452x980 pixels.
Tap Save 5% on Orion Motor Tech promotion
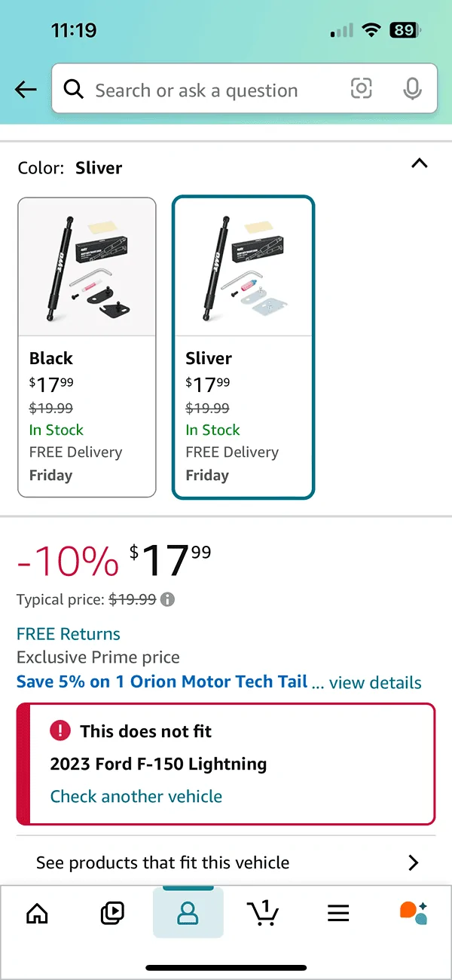point(162,681)
